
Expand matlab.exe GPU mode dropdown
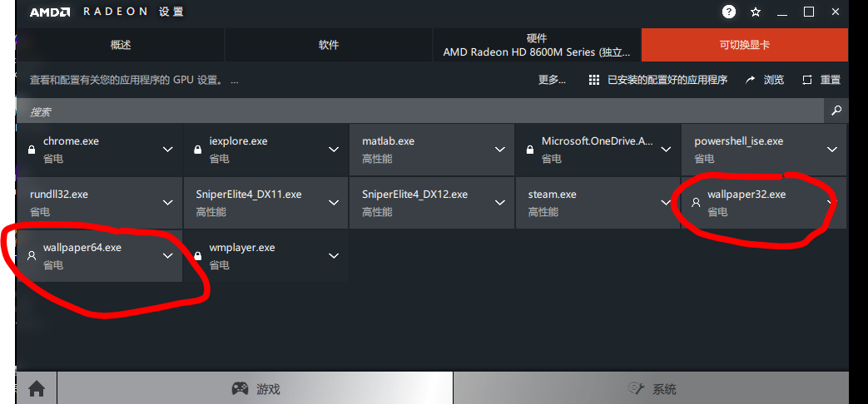[x=500, y=150]
